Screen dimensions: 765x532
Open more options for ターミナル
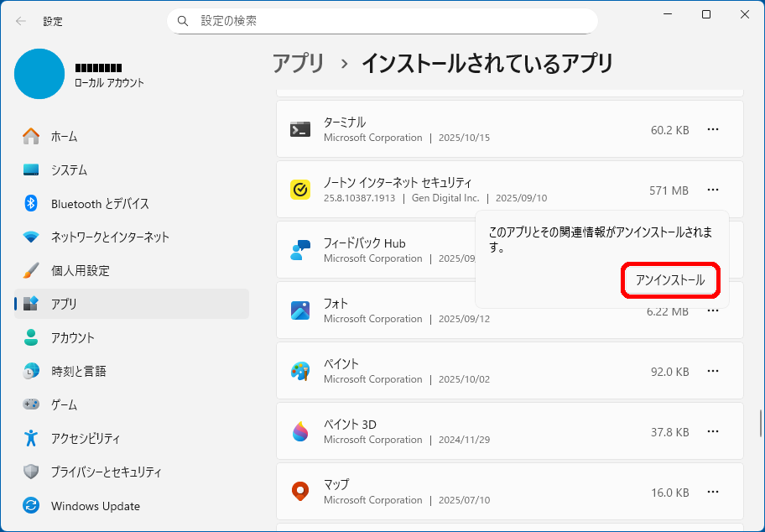click(x=713, y=129)
